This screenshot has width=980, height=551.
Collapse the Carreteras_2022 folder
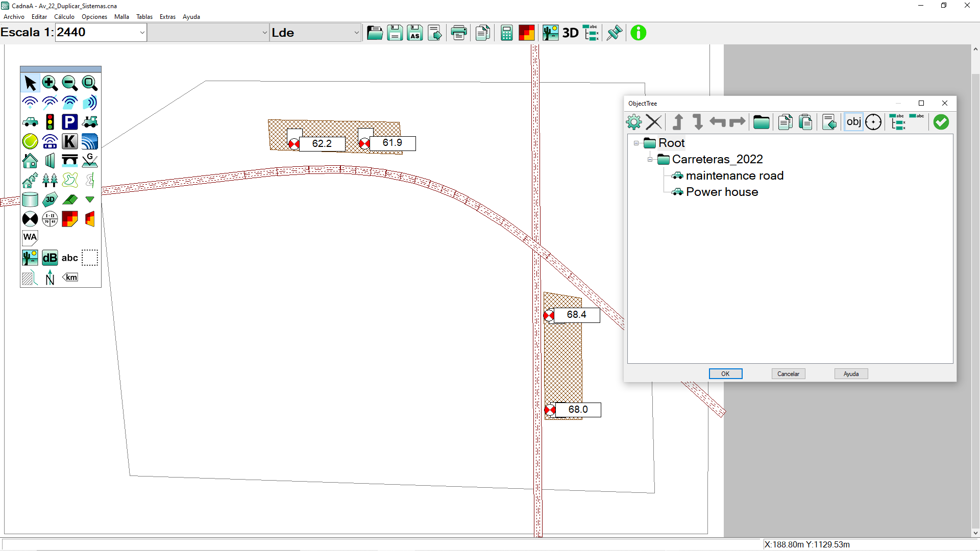pyautogui.click(x=650, y=160)
